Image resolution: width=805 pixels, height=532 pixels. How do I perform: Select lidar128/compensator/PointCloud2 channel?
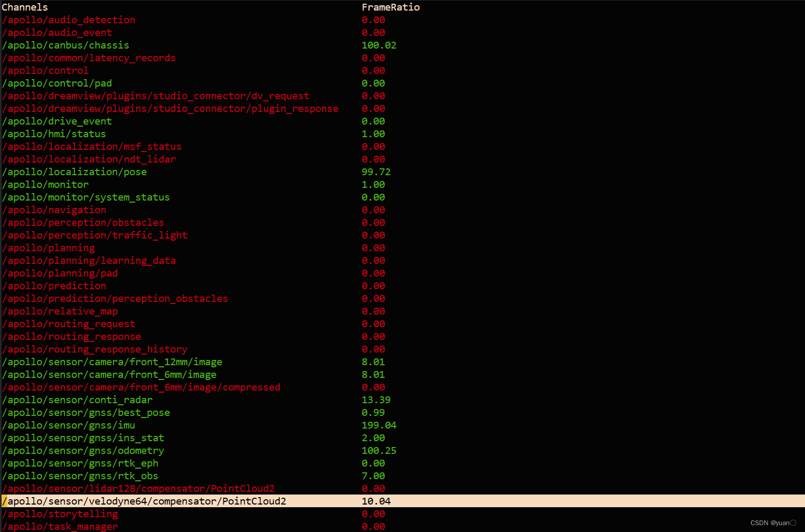(x=138, y=489)
